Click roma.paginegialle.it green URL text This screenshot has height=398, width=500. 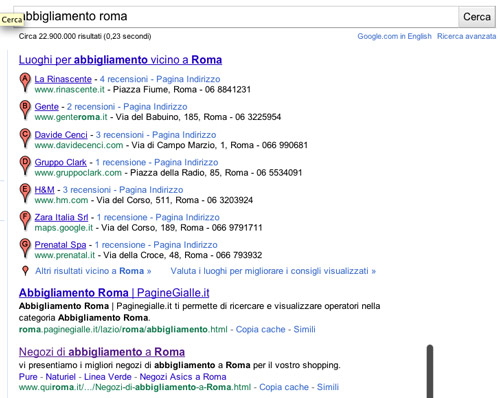[123, 329]
